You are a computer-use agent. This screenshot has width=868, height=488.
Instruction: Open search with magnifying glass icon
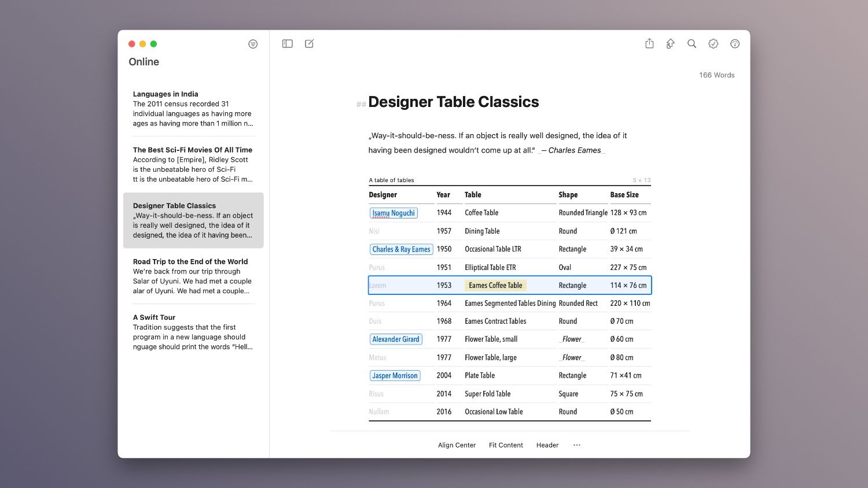(x=692, y=44)
